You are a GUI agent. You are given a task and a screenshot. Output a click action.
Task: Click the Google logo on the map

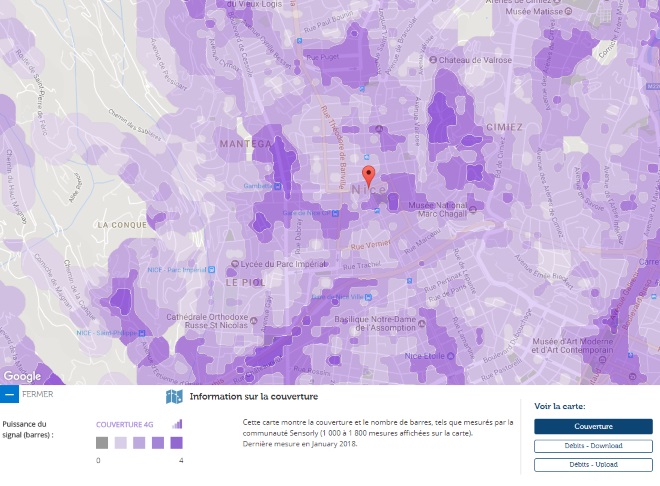[22, 376]
